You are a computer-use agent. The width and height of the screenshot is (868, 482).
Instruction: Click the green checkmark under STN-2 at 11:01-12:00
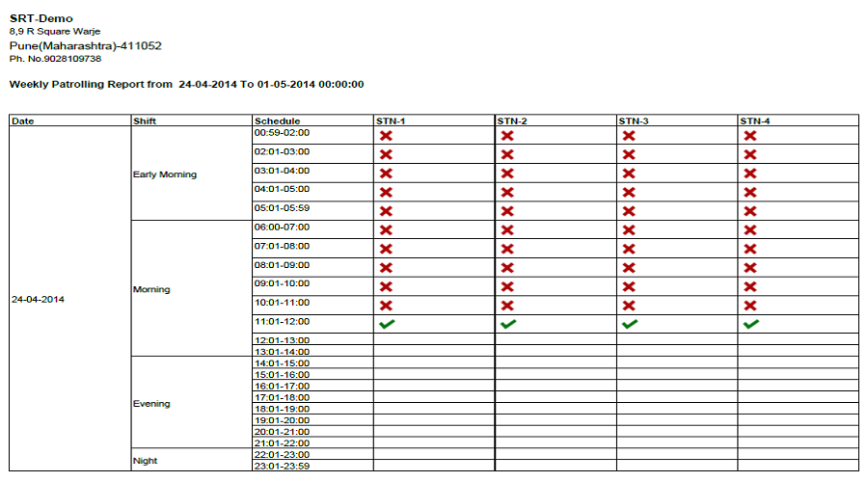[507, 325]
